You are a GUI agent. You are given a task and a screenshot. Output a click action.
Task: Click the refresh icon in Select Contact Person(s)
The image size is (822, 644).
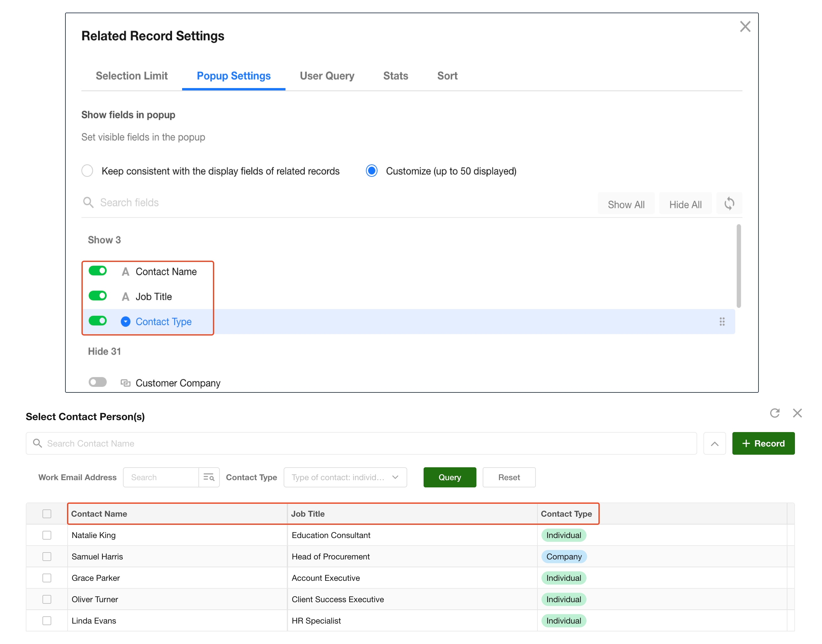coord(774,413)
